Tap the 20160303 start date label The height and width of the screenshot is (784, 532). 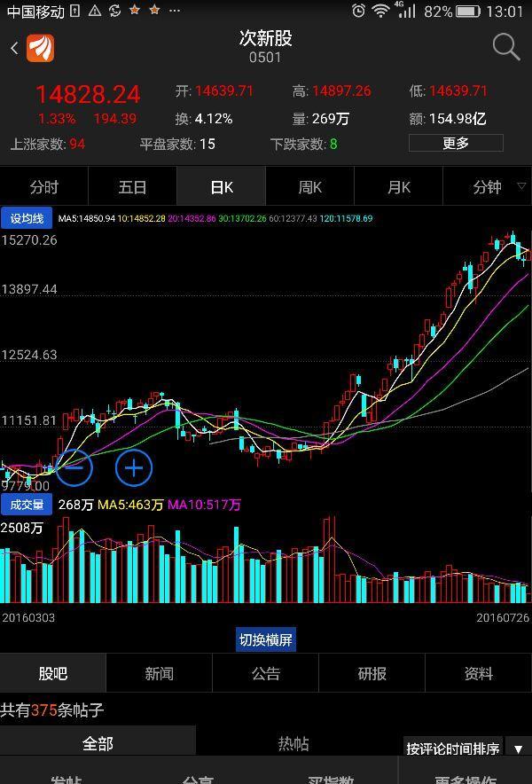point(28,617)
